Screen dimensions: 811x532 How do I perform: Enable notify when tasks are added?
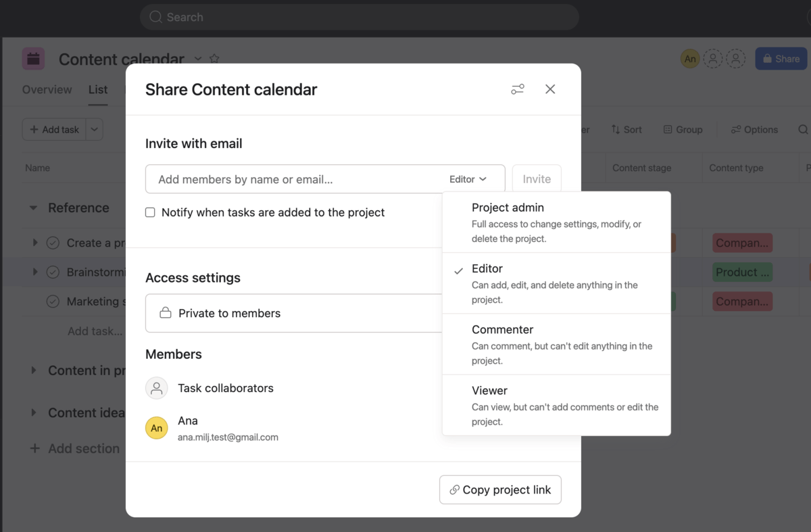149,212
